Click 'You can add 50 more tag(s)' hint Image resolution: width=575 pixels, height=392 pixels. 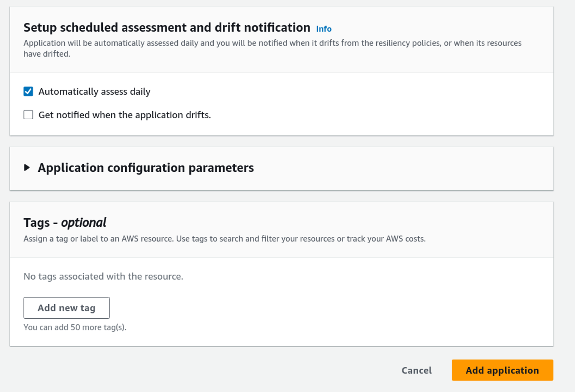pyautogui.click(x=75, y=327)
